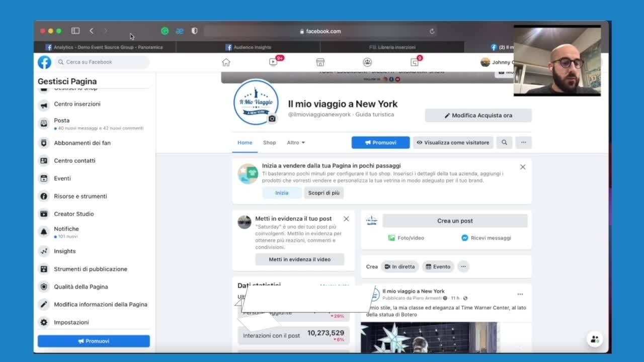The height and width of the screenshot is (362, 644).
Task: Click the sidebar Promuovi button
Action: 94,341
